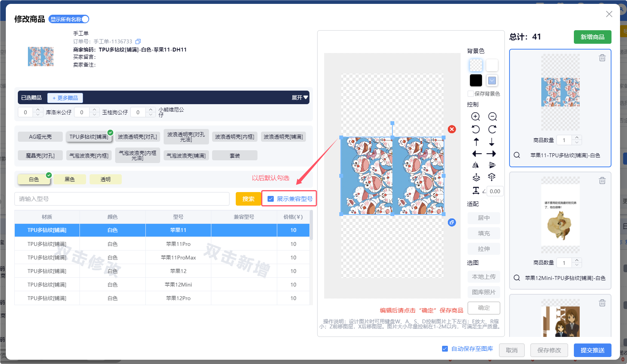
Task: Toggle the 自动保存至图库 checkbox
Action: point(445,349)
